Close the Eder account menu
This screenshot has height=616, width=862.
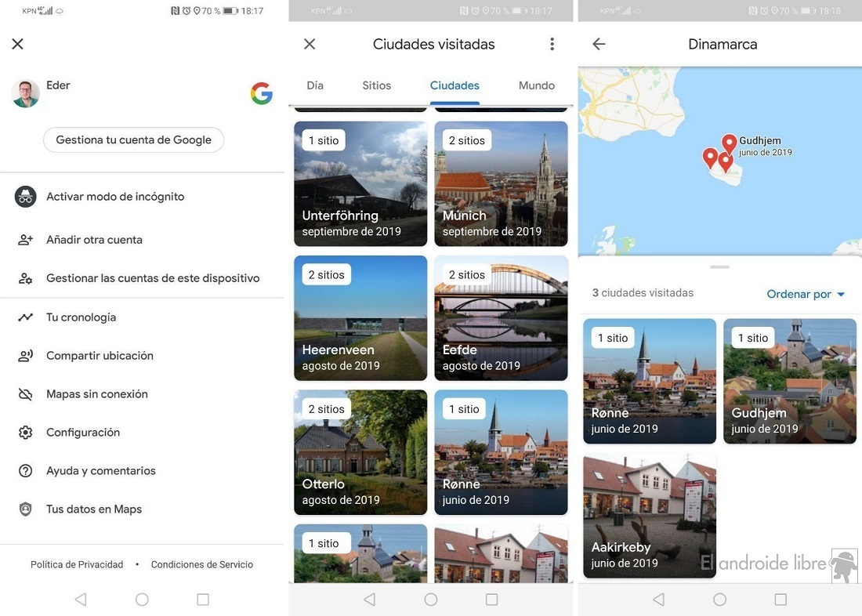pyautogui.click(x=17, y=44)
